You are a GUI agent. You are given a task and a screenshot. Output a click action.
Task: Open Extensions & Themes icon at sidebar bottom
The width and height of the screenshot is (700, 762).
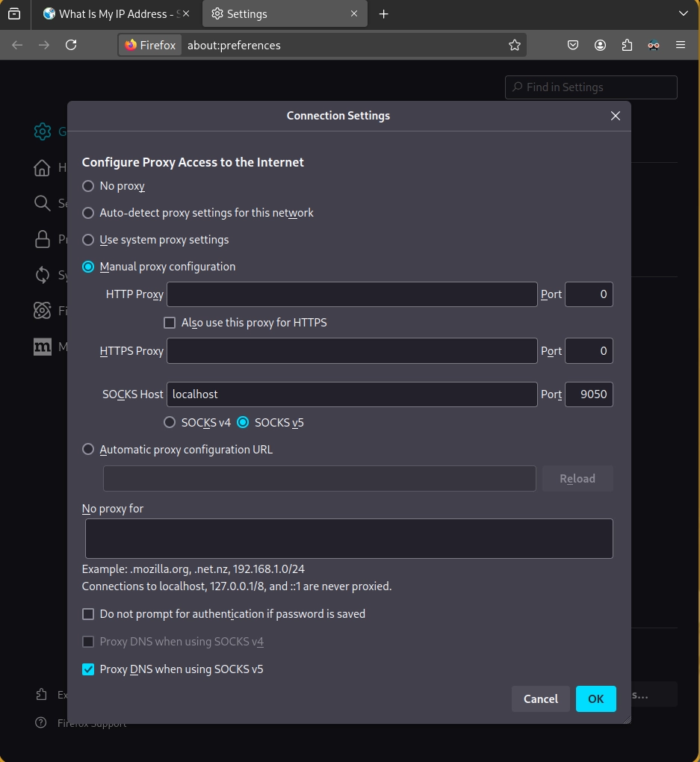[x=41, y=695]
